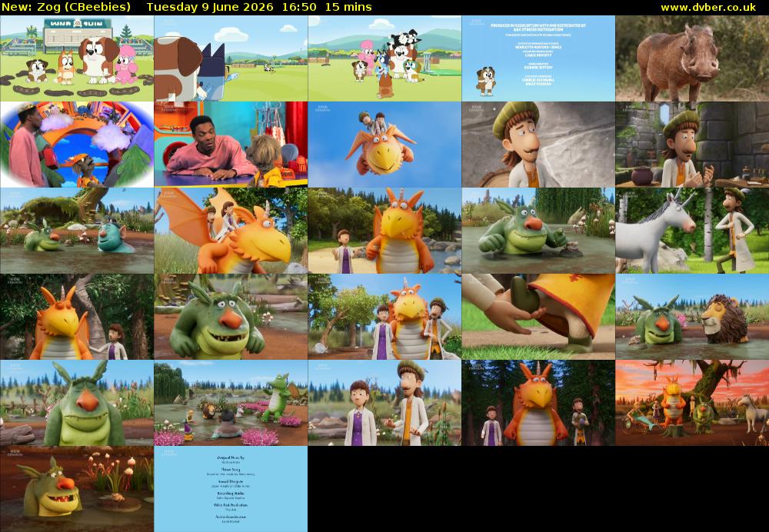Open the thumbnail of dogs at scoreboard

(x=77, y=58)
